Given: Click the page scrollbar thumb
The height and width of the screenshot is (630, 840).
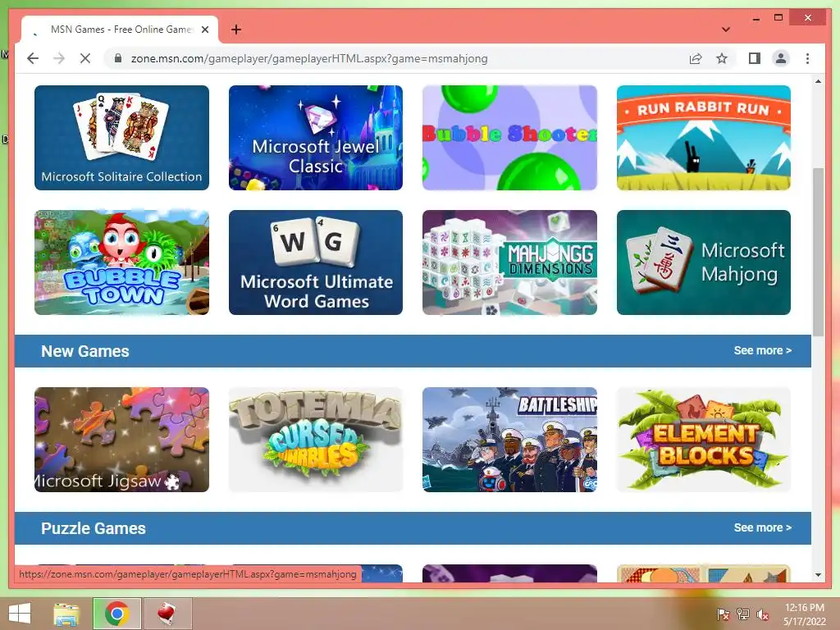Looking at the screenshot, I should pos(818,252).
